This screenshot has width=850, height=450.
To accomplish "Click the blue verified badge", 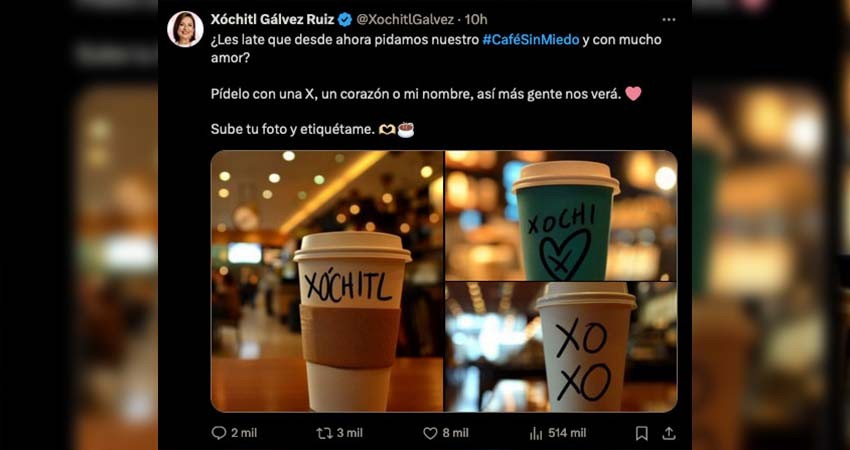I will pos(345,20).
